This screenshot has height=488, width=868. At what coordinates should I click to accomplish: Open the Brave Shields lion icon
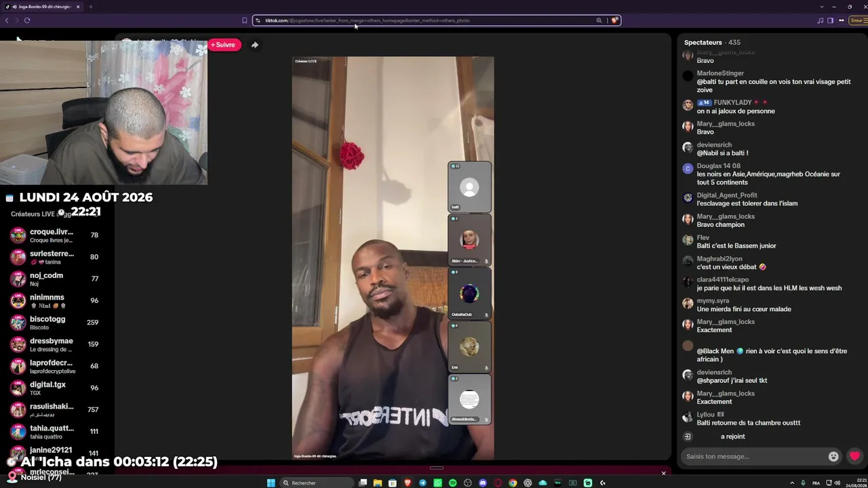(614, 20)
